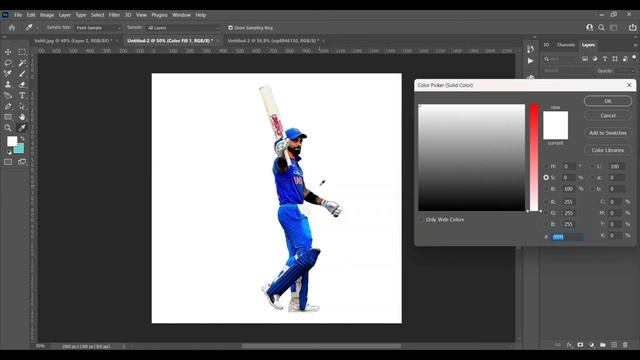This screenshot has height=360, width=640.
Task: Enable Only Web Colors checkbox
Action: pyautogui.click(x=421, y=220)
